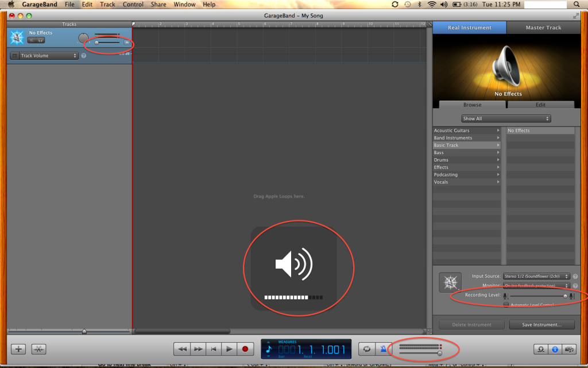Switch to the Master Track tab
The width and height of the screenshot is (588, 368).
tap(543, 28)
